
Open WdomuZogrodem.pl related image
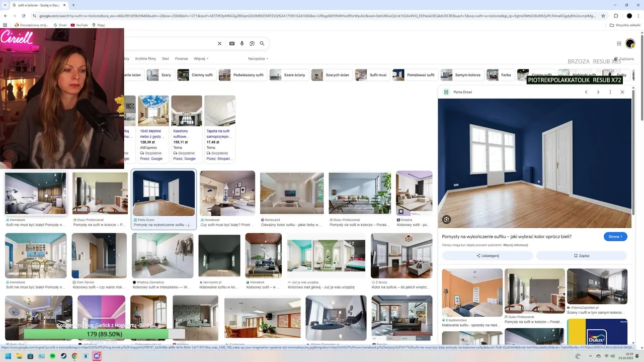click(597, 287)
